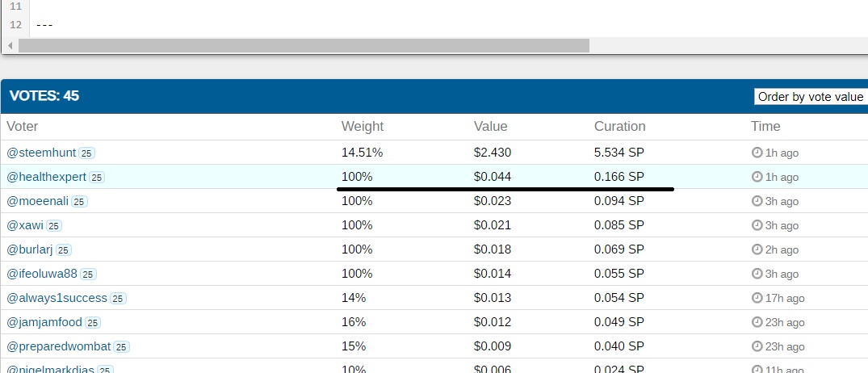Click reputation badge 25 next to @always1success
Viewport: 868px width, 373px height.
tap(118, 299)
